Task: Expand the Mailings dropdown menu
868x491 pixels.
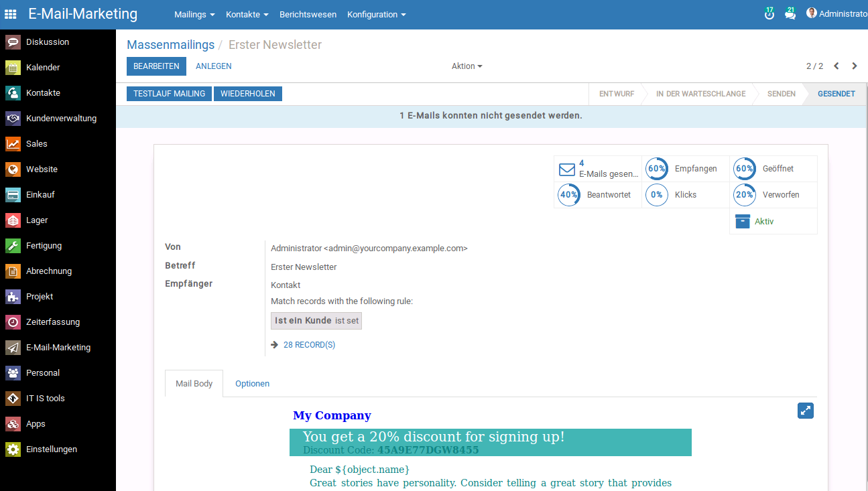Action: click(194, 15)
